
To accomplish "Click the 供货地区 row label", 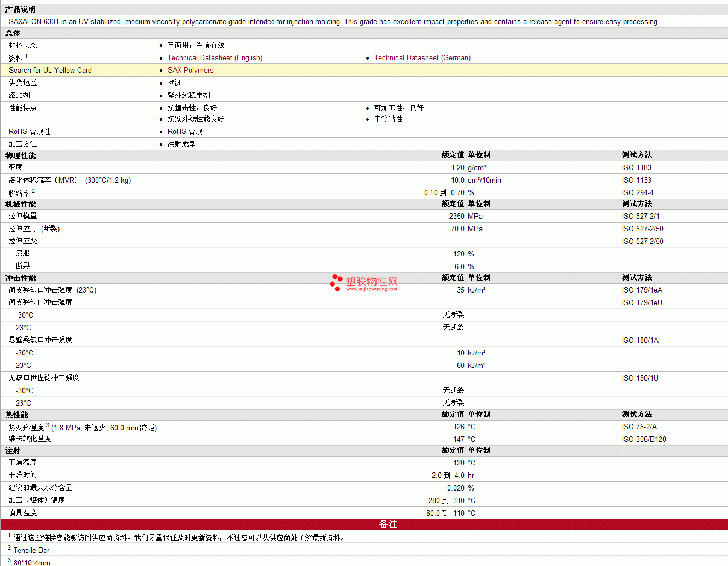I will pos(23,83).
